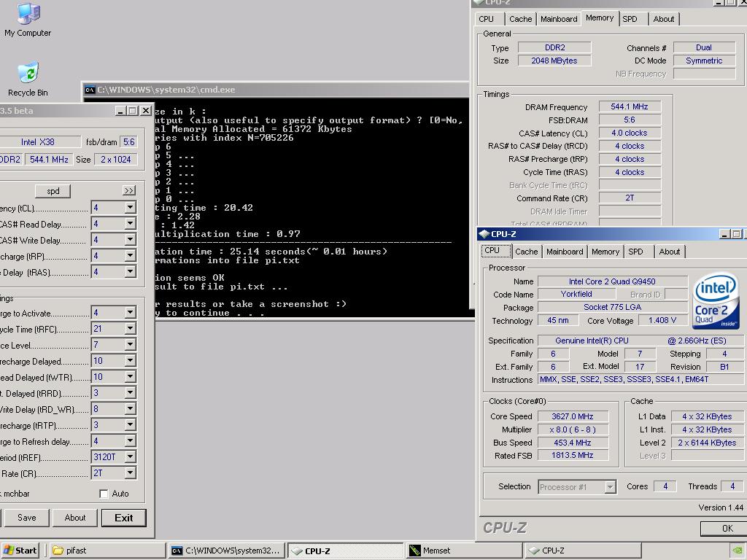Expand the tRP precharge dropdown
The image size is (747, 560).
tap(130, 256)
